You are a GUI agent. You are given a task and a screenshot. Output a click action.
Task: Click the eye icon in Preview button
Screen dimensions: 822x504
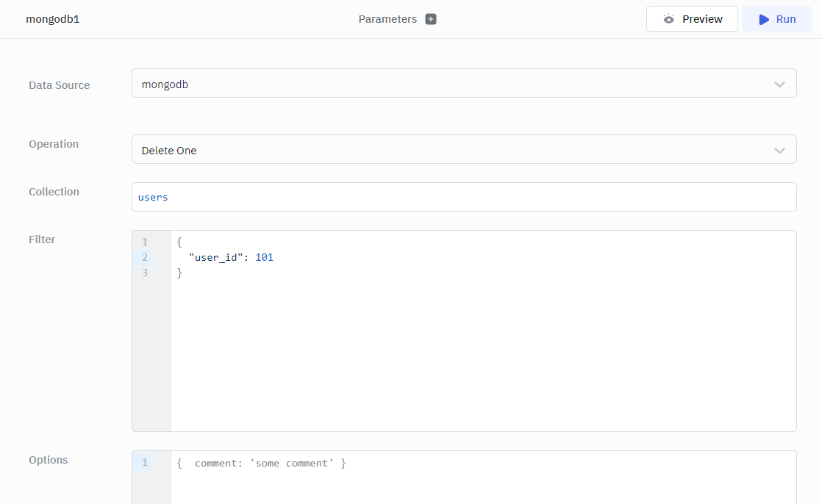pyautogui.click(x=668, y=19)
